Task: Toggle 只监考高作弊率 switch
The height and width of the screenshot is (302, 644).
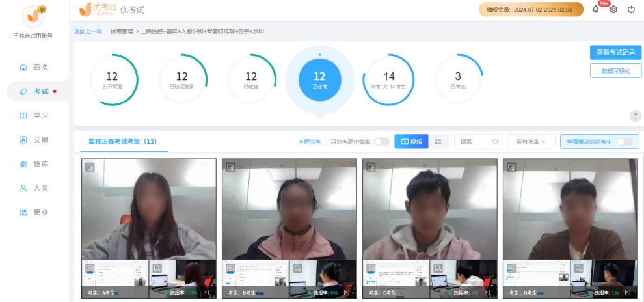Action: pyautogui.click(x=381, y=141)
